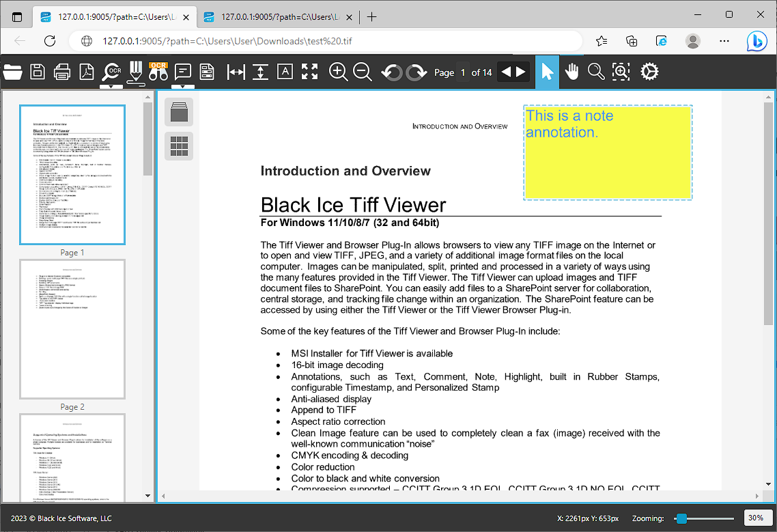
Task: Switch to the hand pan tool
Action: pyautogui.click(x=572, y=72)
